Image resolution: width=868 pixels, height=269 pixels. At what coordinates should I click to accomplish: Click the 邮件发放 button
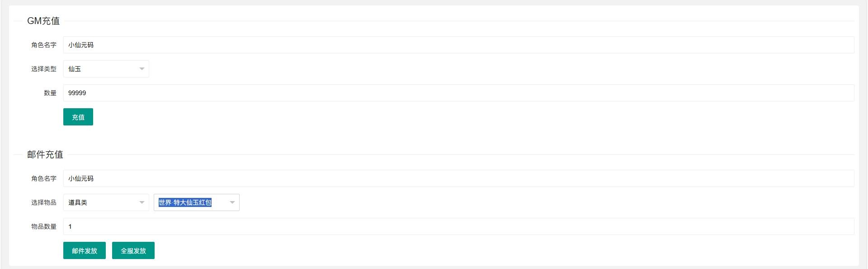[x=85, y=250]
